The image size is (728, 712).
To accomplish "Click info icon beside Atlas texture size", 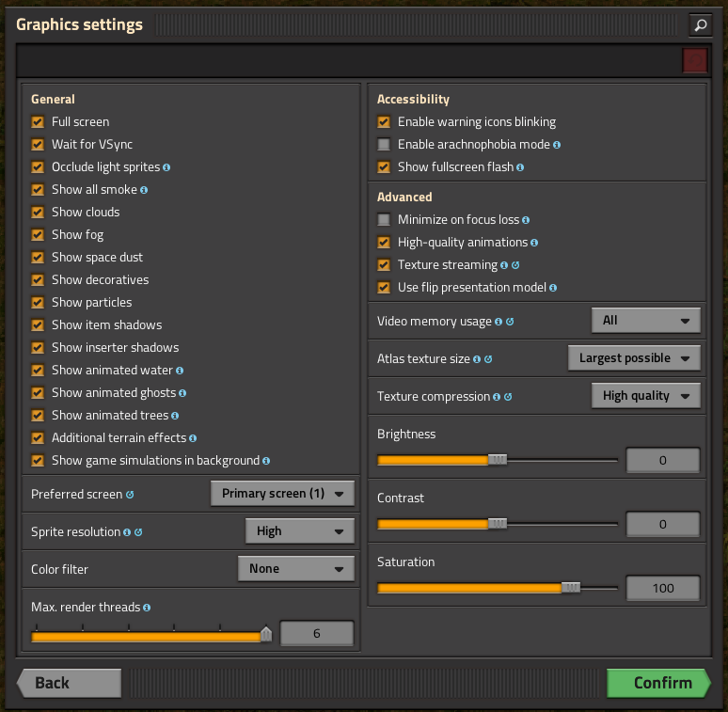I will click(477, 359).
